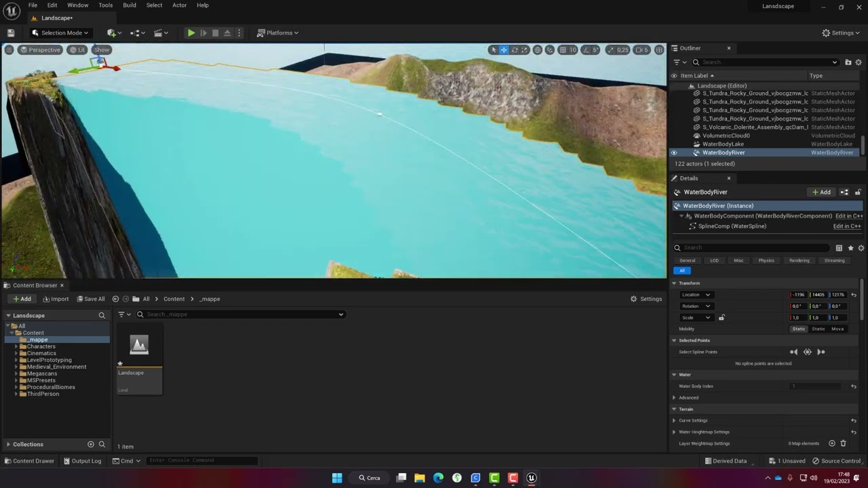Set Mobility to Static option
Viewport: 868px width, 488px height.
[x=799, y=329]
